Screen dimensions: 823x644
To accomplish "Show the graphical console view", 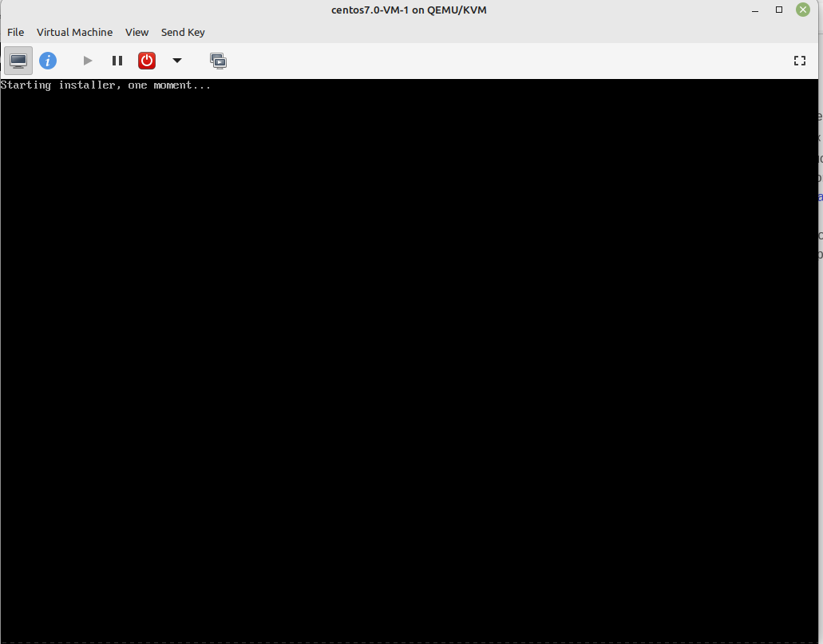I will (18, 61).
